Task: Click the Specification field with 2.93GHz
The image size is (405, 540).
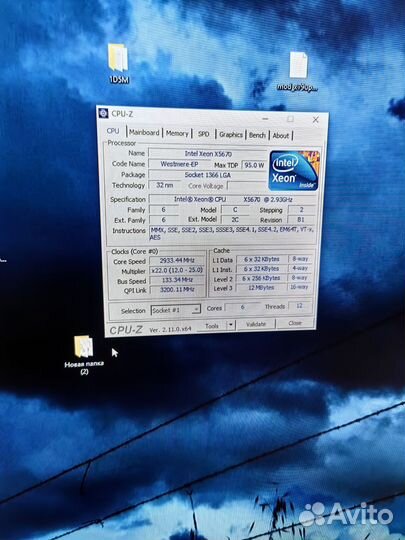Action: coord(233,199)
